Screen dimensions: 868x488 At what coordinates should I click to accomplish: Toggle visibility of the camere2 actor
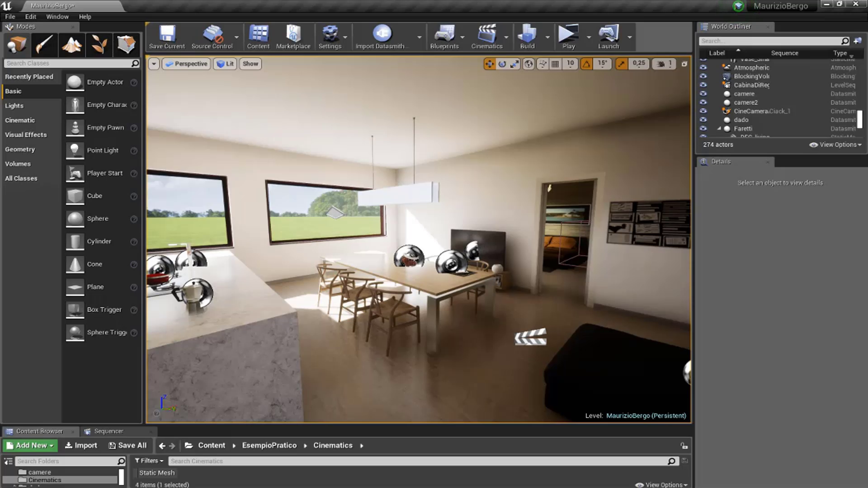[703, 103]
